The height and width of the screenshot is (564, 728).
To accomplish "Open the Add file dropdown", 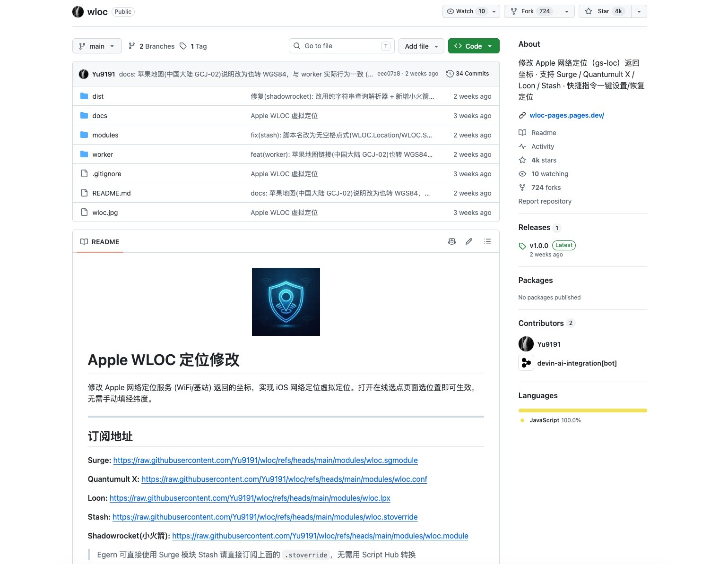I will 421,46.
